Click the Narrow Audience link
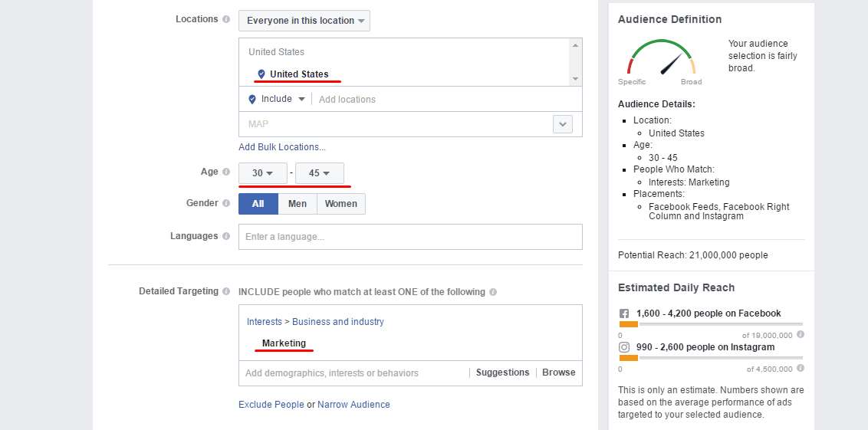 (x=353, y=405)
